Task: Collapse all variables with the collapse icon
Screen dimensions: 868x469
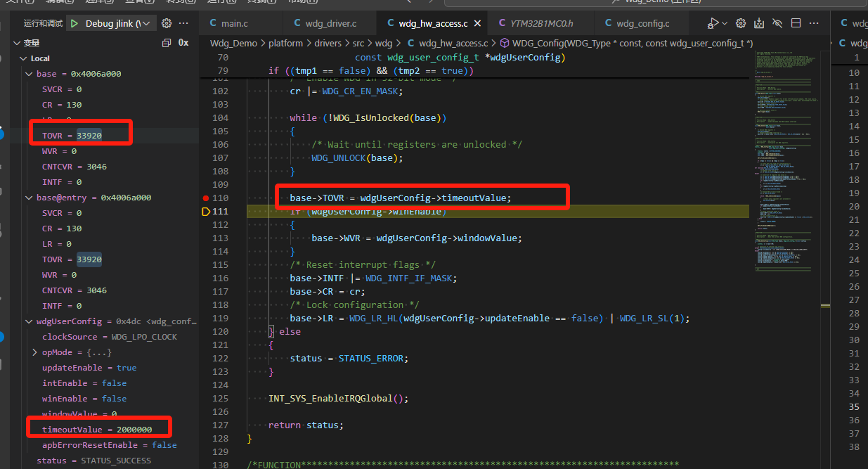Action: click(167, 43)
